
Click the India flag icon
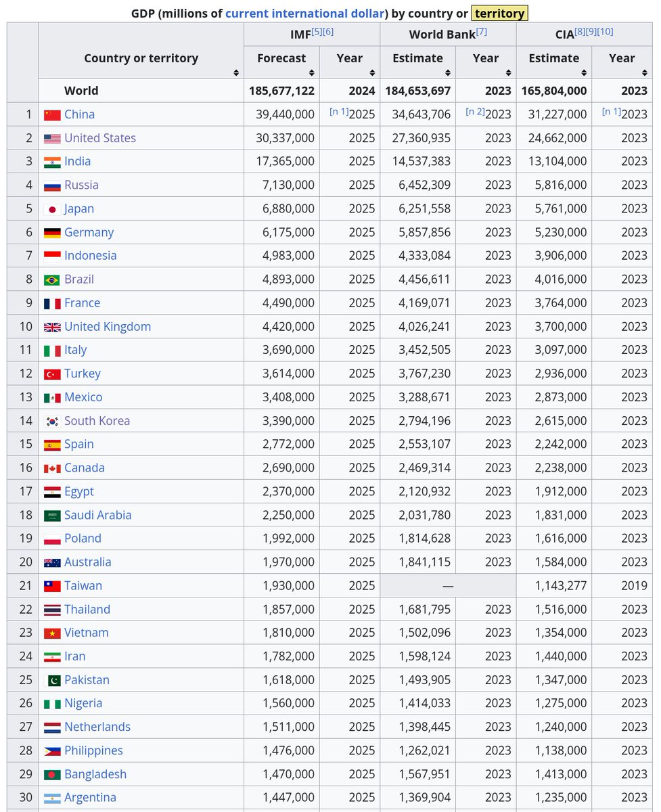[52, 162]
